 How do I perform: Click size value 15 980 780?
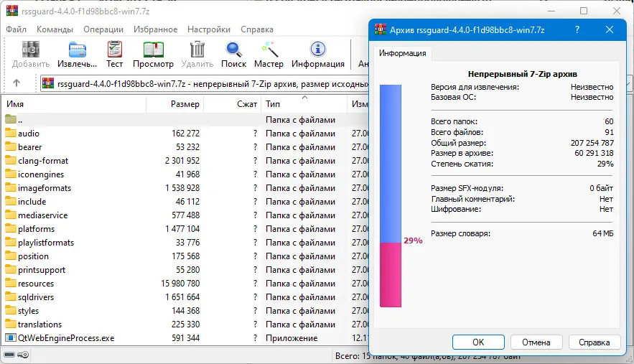click(x=180, y=284)
